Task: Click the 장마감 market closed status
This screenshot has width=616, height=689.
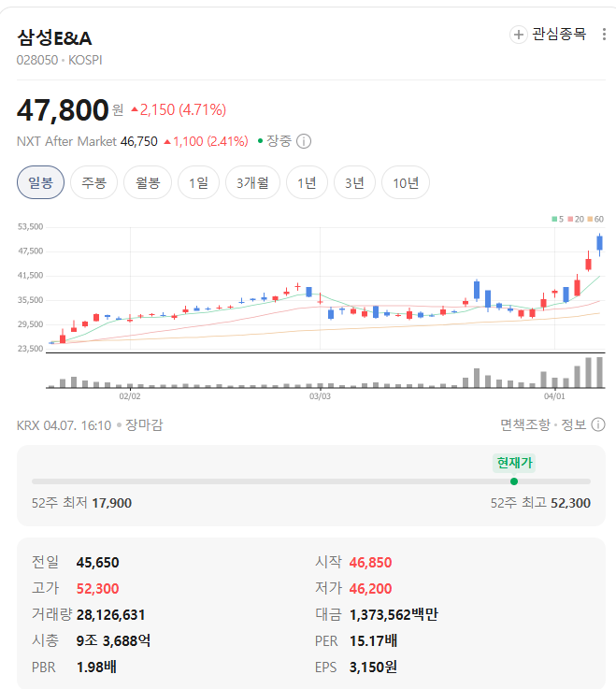Action: (x=144, y=425)
